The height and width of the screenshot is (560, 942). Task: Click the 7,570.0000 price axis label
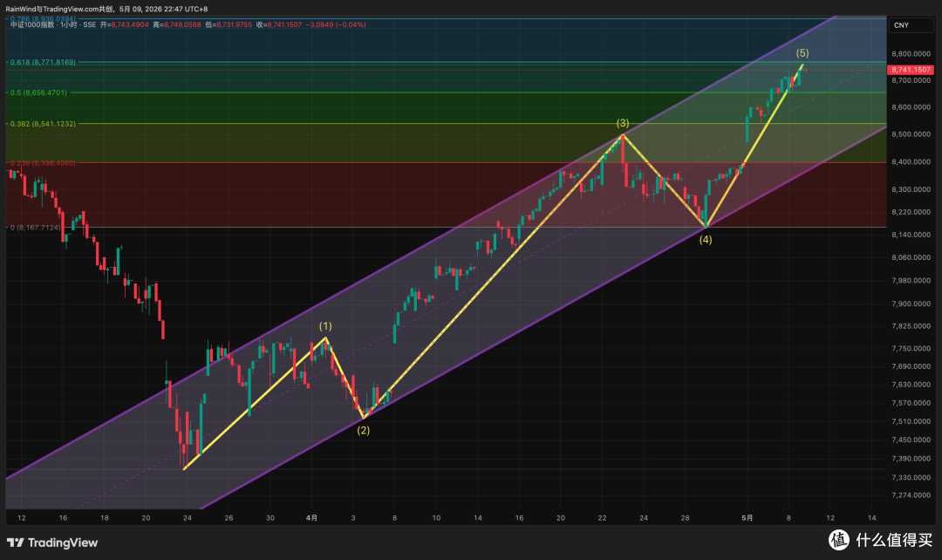tap(911, 403)
